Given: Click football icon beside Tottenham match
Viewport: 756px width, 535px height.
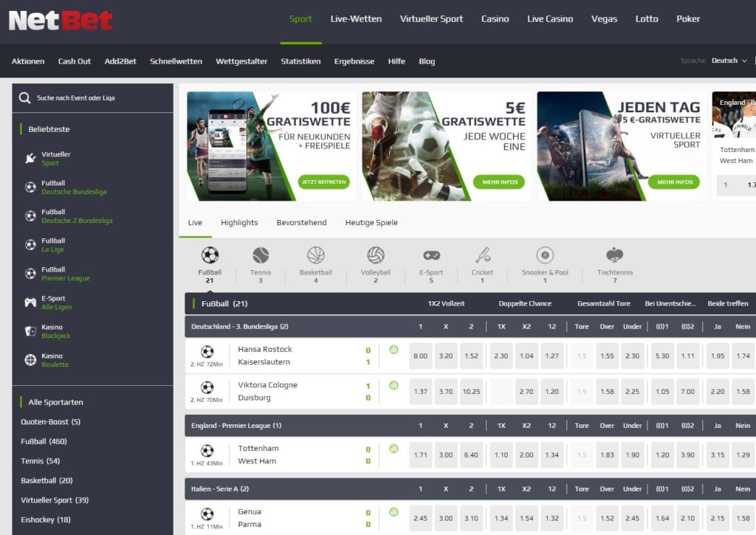Looking at the screenshot, I should 207,451.
